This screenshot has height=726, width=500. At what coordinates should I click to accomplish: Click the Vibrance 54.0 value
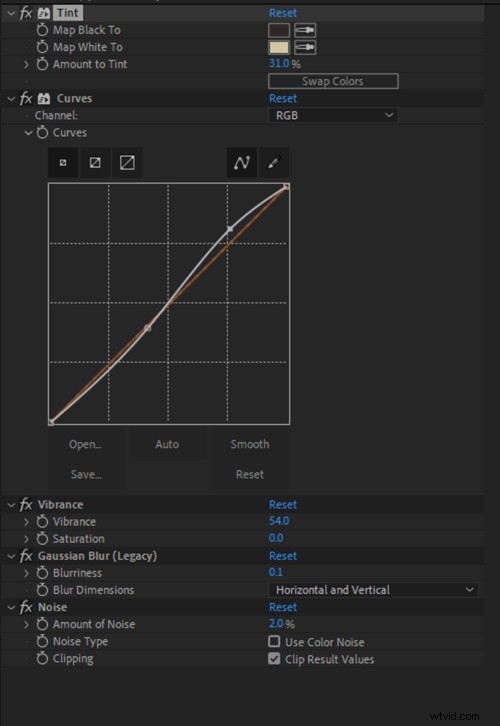[279, 521]
